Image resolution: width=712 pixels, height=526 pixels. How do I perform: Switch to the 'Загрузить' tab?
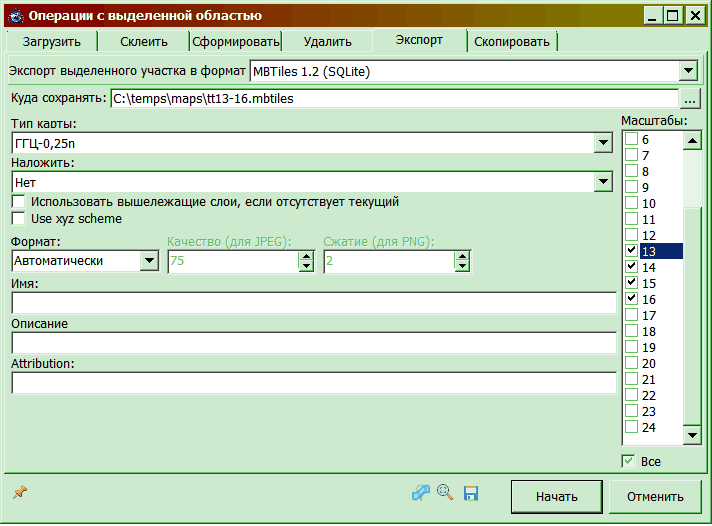click(x=50, y=41)
